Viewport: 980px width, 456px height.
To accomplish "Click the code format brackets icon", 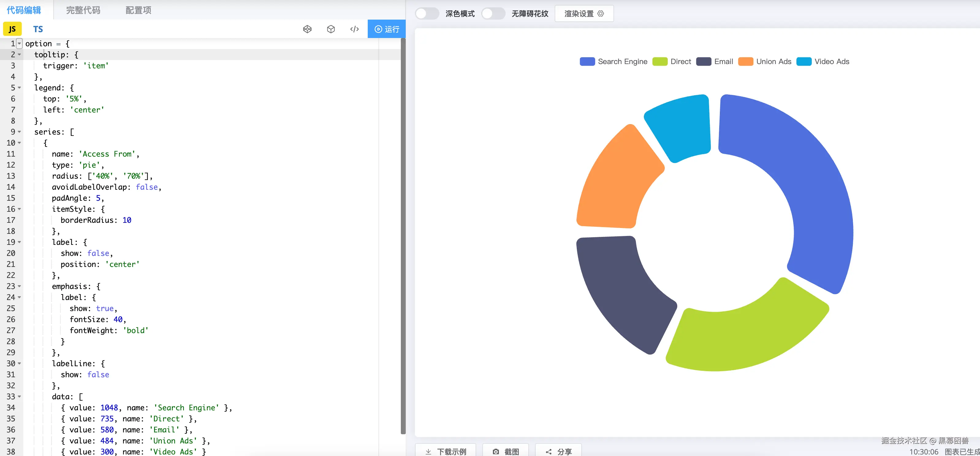I will click(355, 29).
